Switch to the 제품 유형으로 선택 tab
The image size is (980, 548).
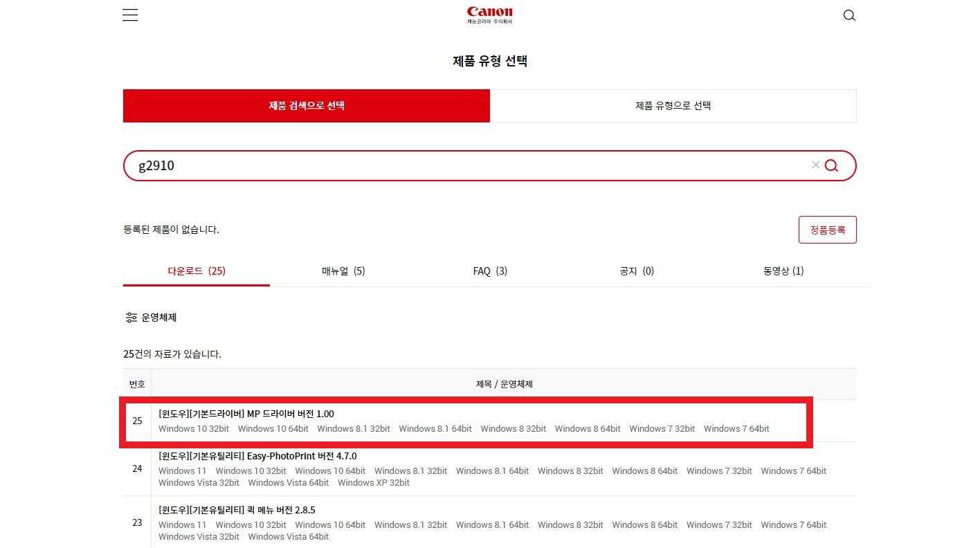673,105
